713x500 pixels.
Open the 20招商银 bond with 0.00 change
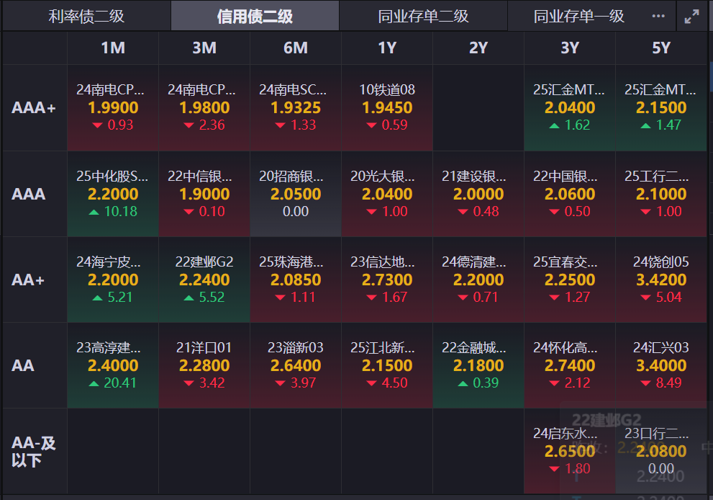point(295,193)
